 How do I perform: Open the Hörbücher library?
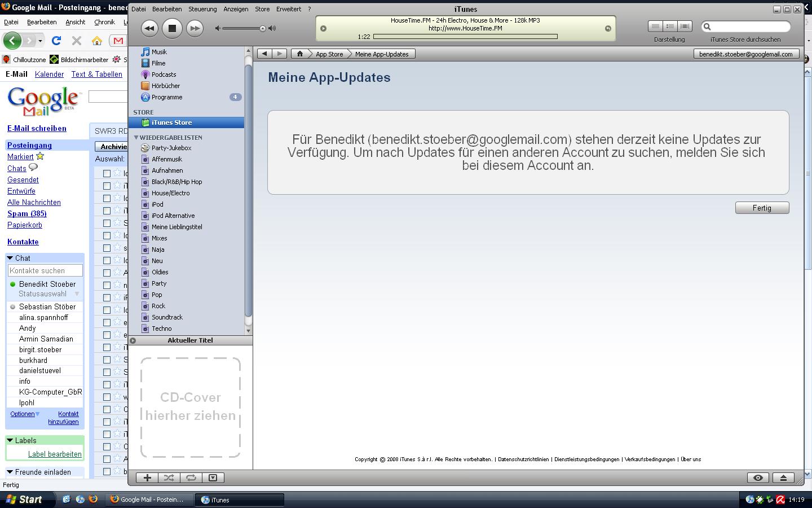coord(166,86)
